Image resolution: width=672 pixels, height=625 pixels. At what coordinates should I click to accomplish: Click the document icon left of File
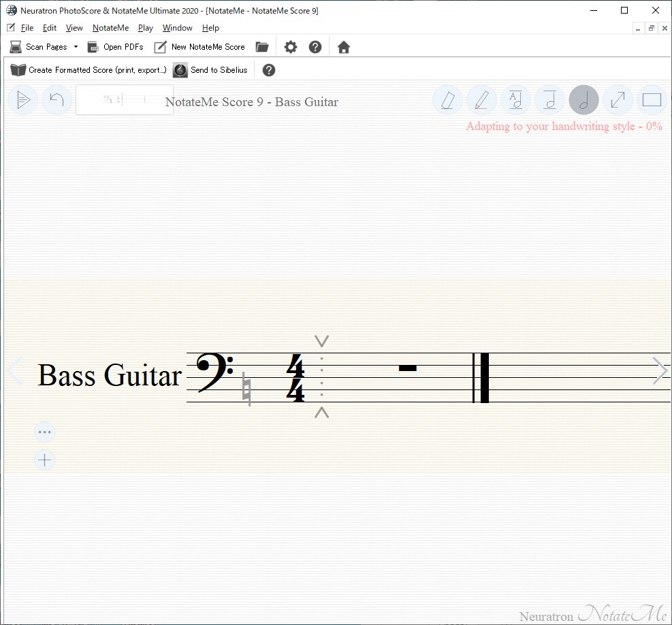coord(11,27)
